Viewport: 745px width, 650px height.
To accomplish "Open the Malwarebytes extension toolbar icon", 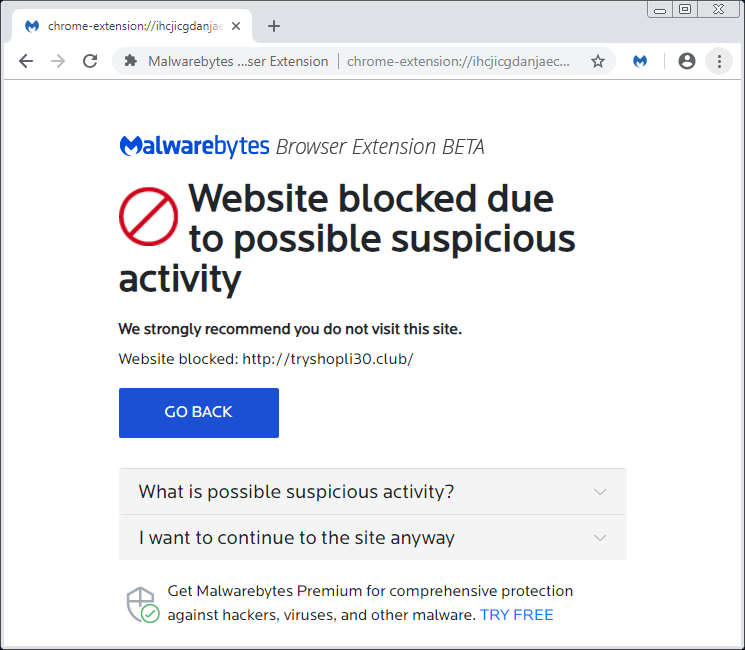I will [640, 61].
